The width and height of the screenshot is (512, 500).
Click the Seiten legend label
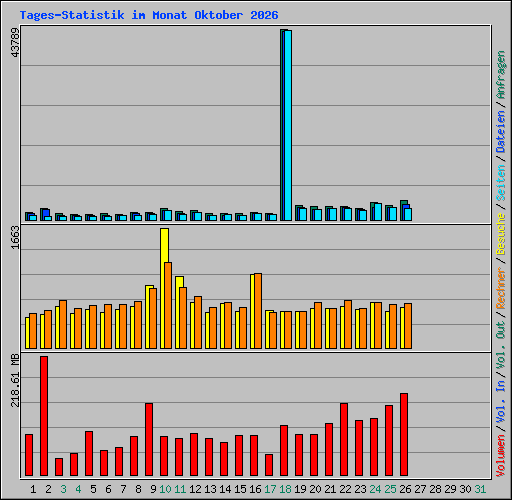coord(501,183)
